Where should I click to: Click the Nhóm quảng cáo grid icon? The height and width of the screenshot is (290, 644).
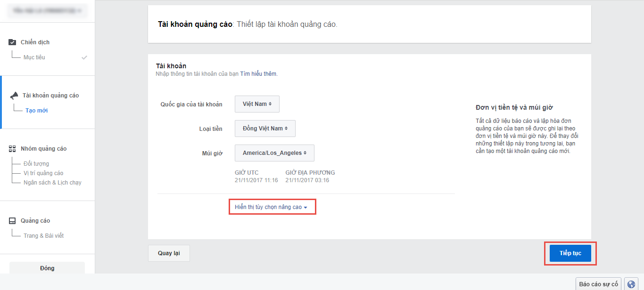(12, 149)
